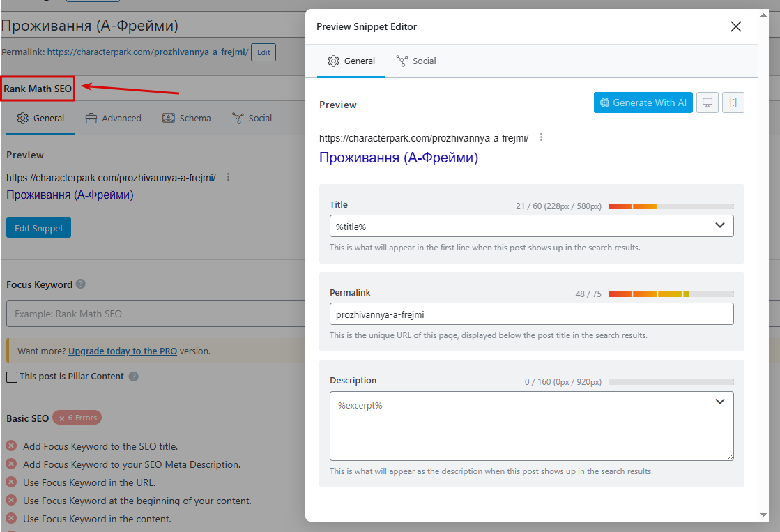The width and height of the screenshot is (780, 532).
Task: Toggle This post is Pillar Content checkbox
Action: [12, 377]
